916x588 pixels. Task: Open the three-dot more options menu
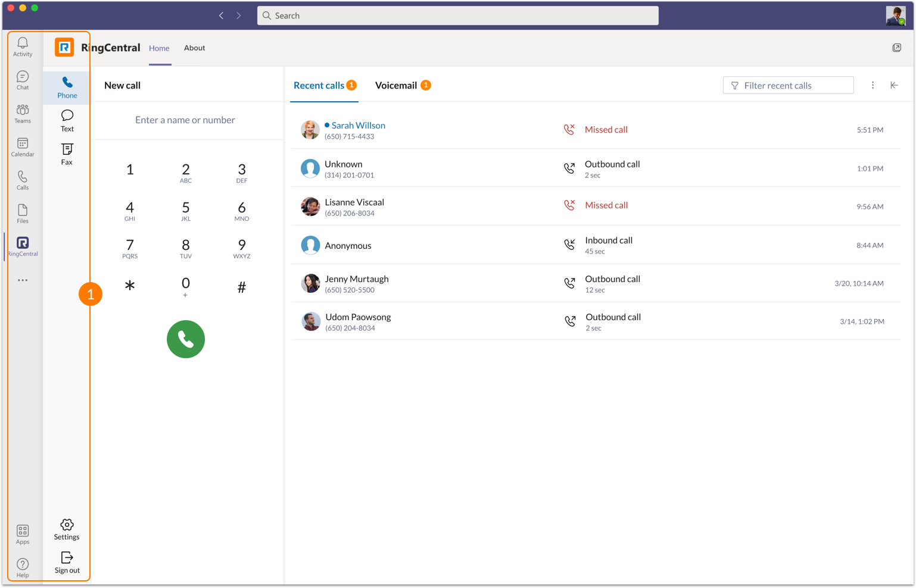[x=873, y=85]
